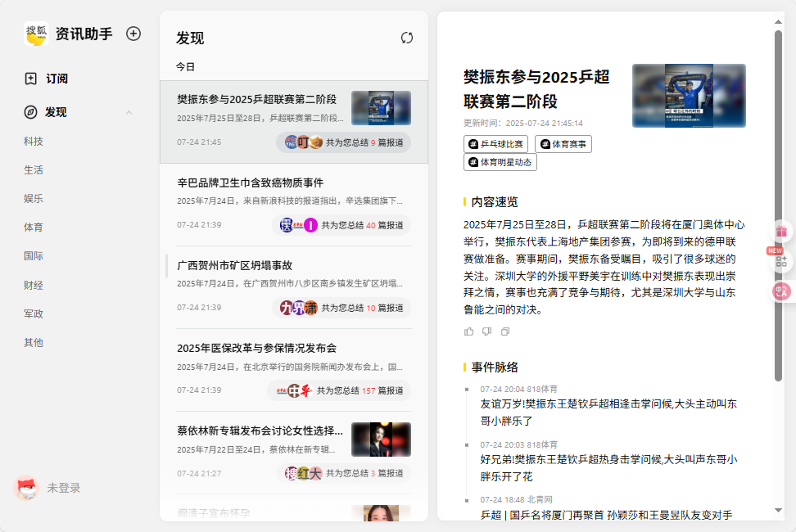This screenshot has width=796, height=532.
Task: Refresh the 发现 list with the reload icon
Action: click(x=407, y=38)
